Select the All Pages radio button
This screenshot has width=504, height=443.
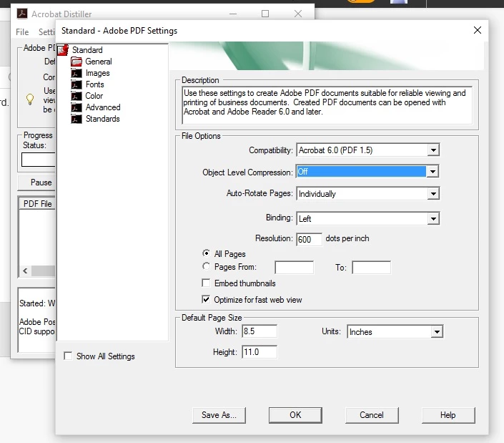point(206,253)
